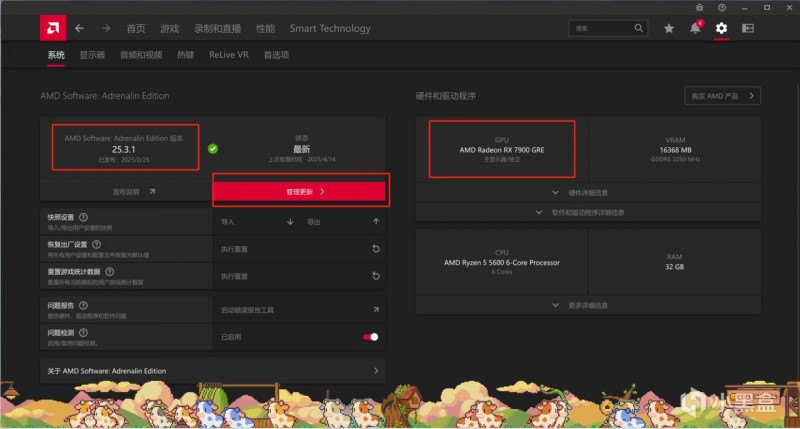The image size is (800, 429).
Task: Open the Smart Technology tab
Action: [x=330, y=29]
